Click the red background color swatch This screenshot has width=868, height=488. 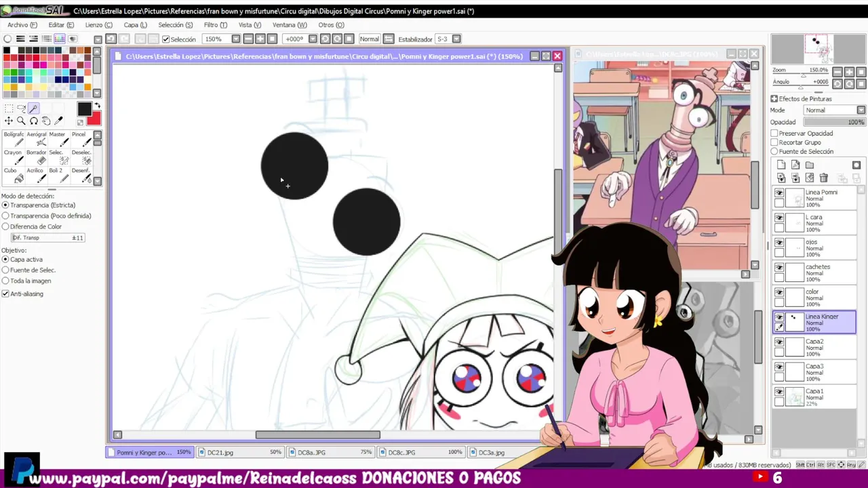pyautogui.click(x=96, y=120)
